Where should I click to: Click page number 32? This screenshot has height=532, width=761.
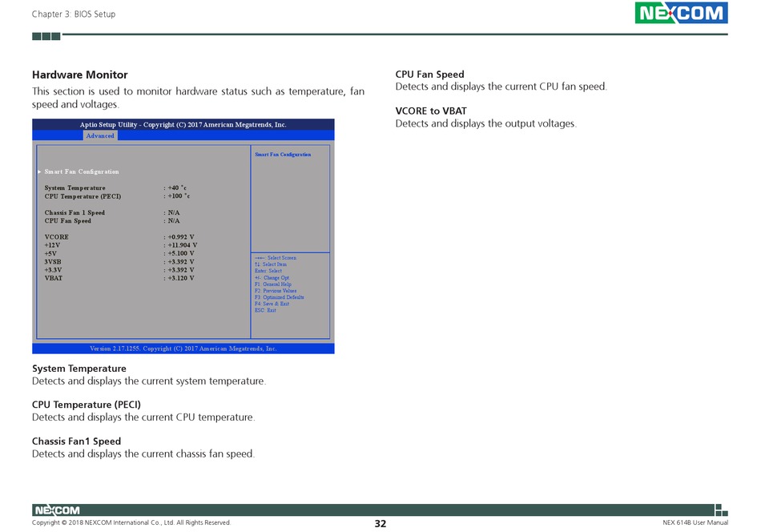pyautogui.click(x=380, y=523)
